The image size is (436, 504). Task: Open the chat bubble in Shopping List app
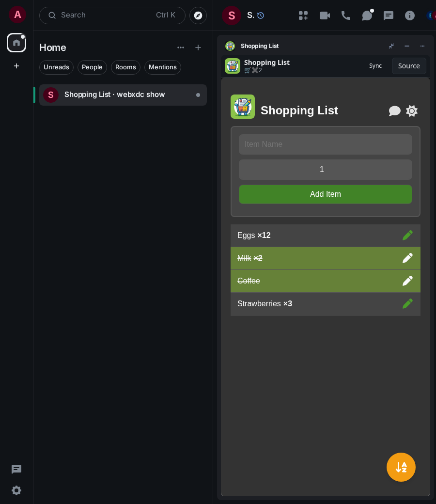(x=394, y=111)
